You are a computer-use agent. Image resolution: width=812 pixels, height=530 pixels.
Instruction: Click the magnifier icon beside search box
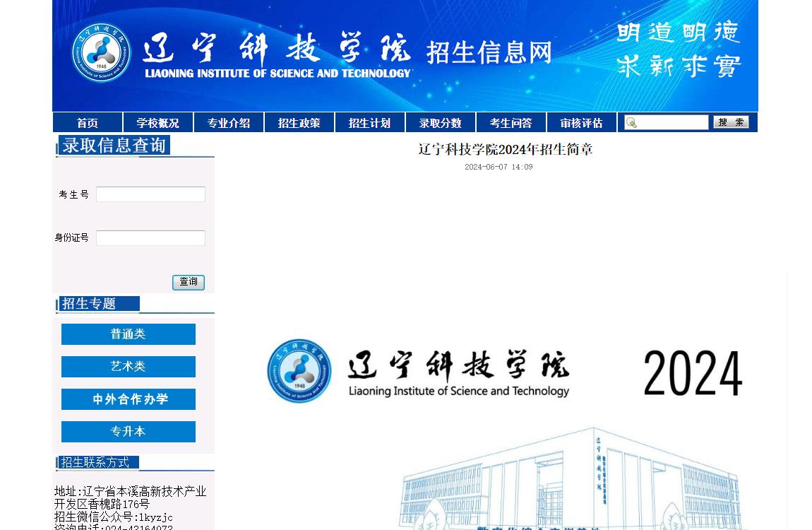[x=631, y=123]
